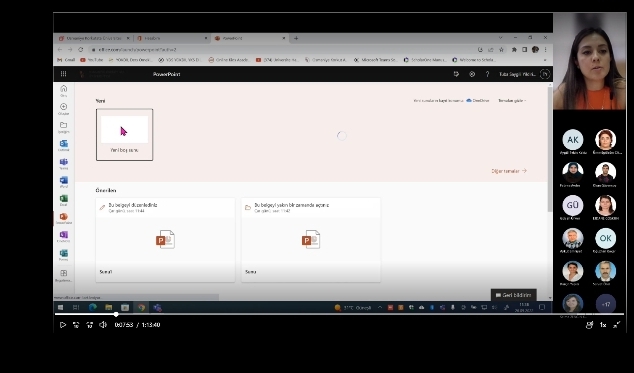Expand the Temaları gizle dropdown
Viewport: 634px width, 373px height.
coord(512,101)
